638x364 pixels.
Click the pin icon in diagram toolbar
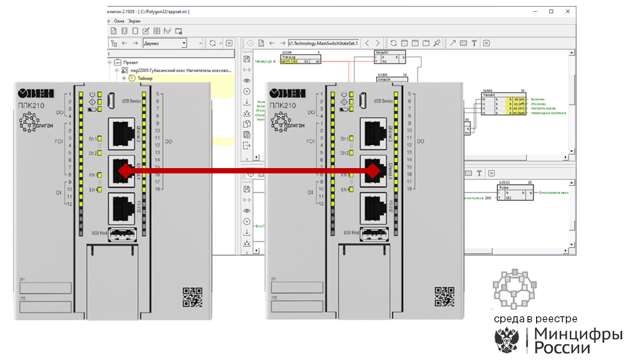[x=436, y=43]
